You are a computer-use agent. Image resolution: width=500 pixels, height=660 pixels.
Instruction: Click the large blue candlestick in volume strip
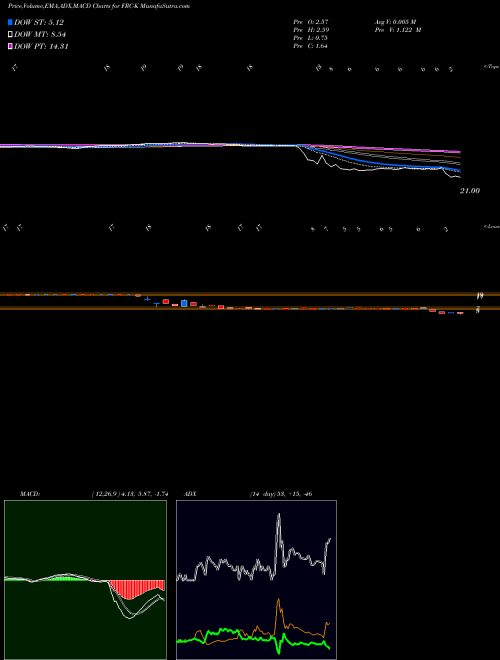(x=184, y=303)
